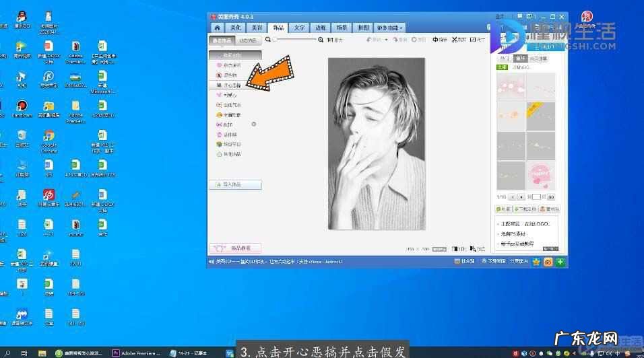The width and height of the screenshot is (644, 358).
Task: Expand the 配饰 category round arrow
Action: tap(254, 124)
